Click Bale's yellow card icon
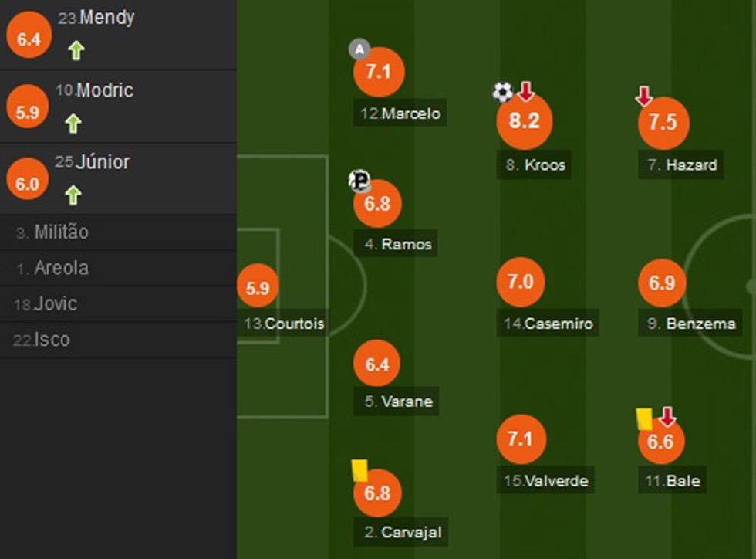The image size is (756, 559). (644, 418)
